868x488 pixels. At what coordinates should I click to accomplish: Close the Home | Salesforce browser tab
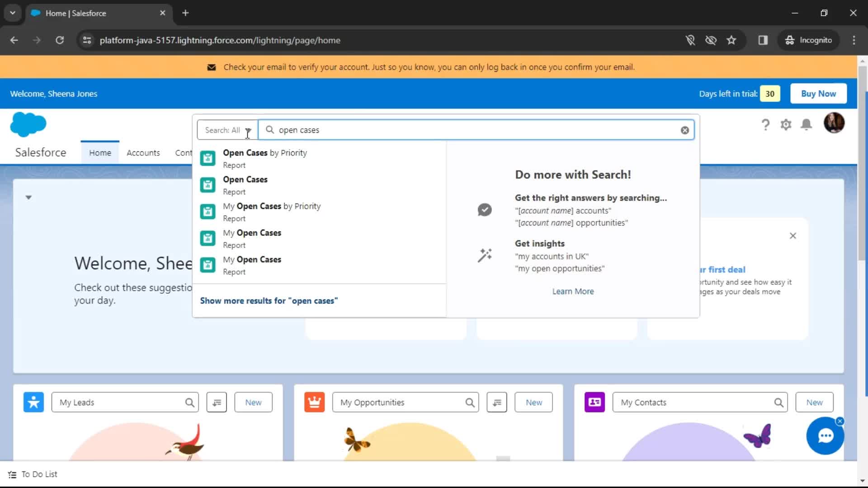click(x=162, y=13)
